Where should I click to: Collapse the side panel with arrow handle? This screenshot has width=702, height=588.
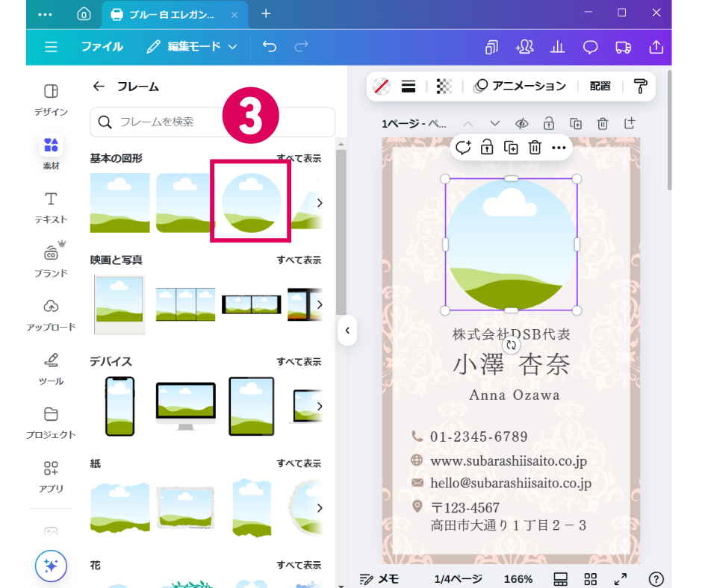point(347,330)
